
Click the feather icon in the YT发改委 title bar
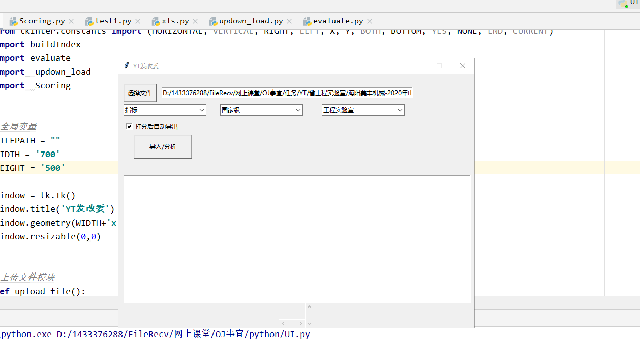point(126,66)
